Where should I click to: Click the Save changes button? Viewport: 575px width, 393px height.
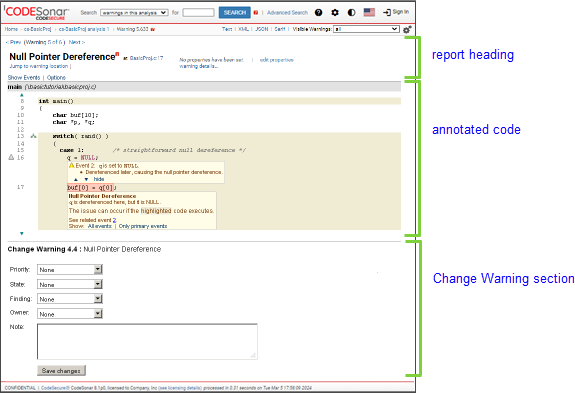pos(61,371)
